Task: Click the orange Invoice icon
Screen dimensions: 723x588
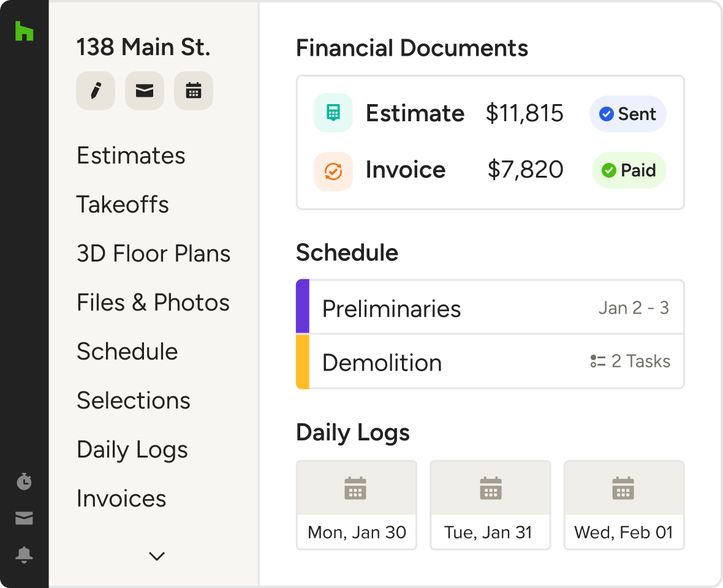Action: [333, 171]
